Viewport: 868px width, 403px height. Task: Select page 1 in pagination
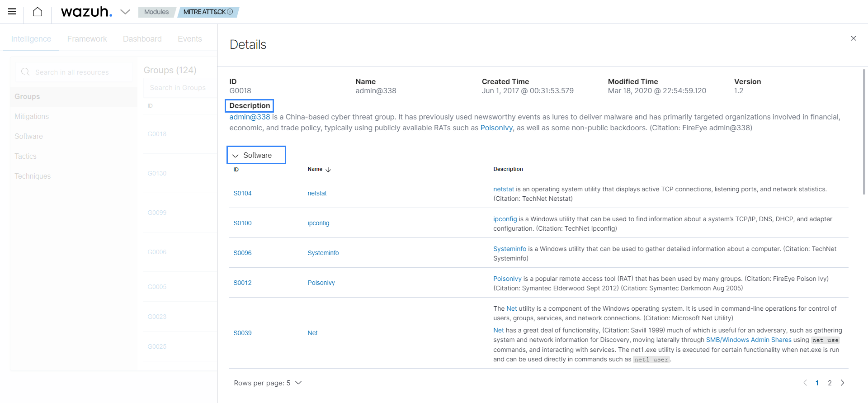pos(817,383)
